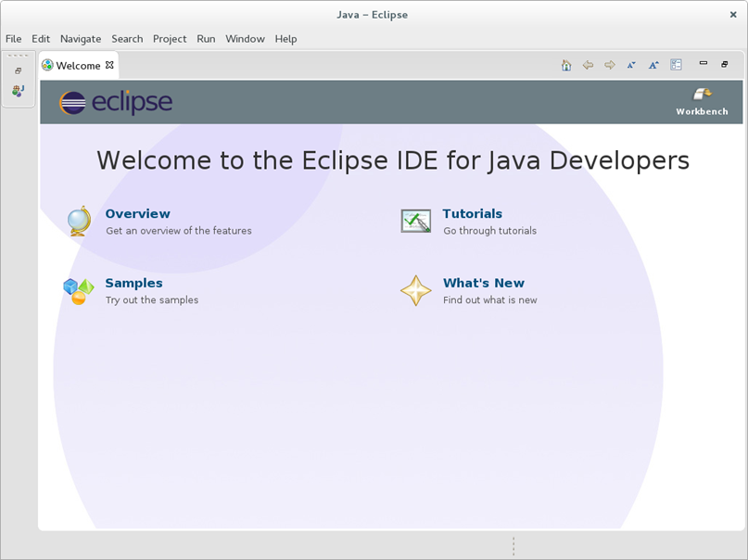Open the Samples link
Image resolution: width=748 pixels, height=560 pixels.
point(134,283)
